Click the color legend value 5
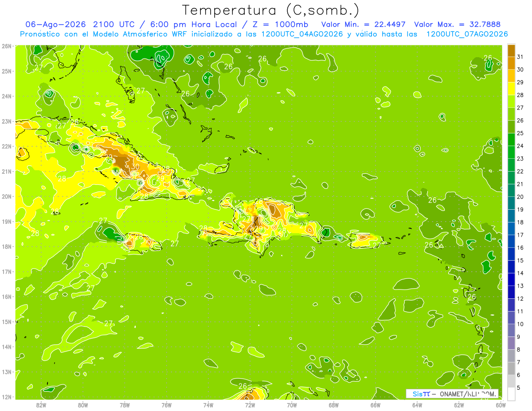 [x=519, y=388]
